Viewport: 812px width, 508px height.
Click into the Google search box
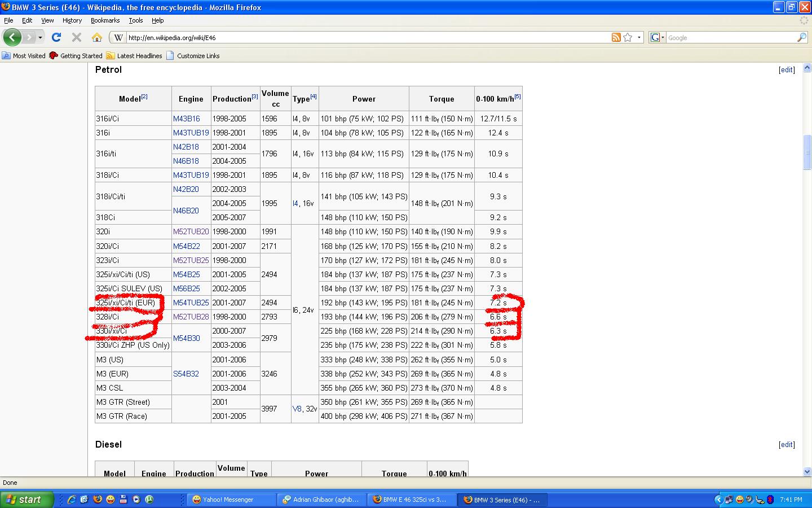(731, 38)
